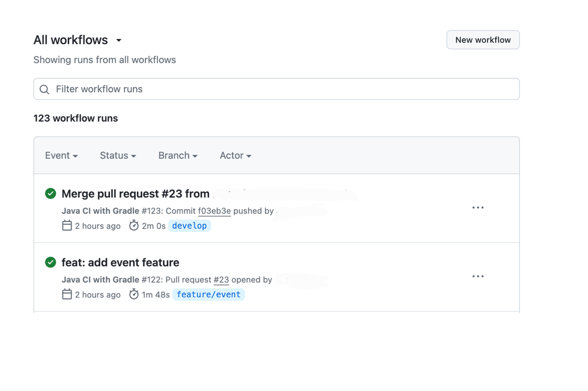Click the stopwatch icon next to 2m 0s
This screenshot has height=391, width=588.
[x=134, y=226]
